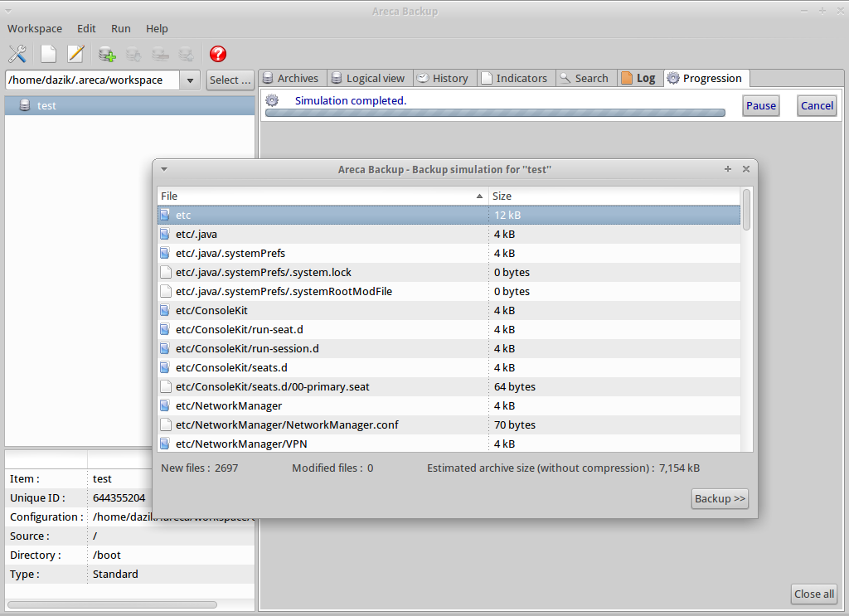This screenshot has height=616, width=849.
Task: Click the Backup >> button
Action: point(720,498)
